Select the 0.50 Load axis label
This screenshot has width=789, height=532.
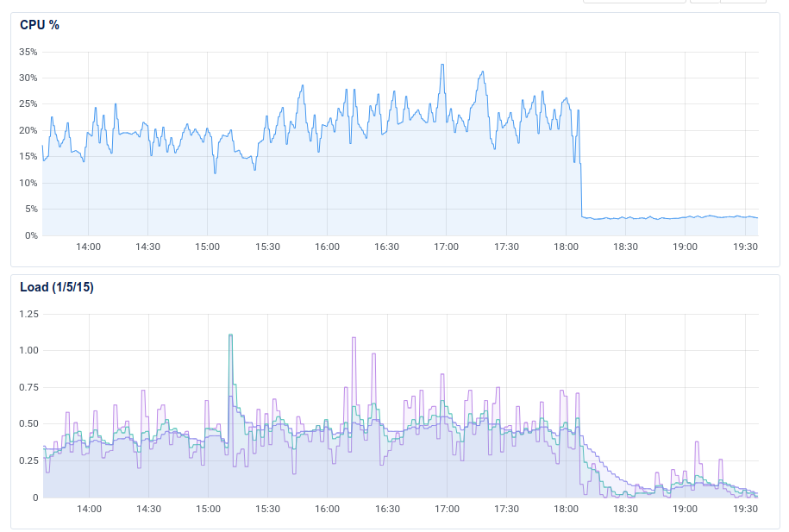28,423
